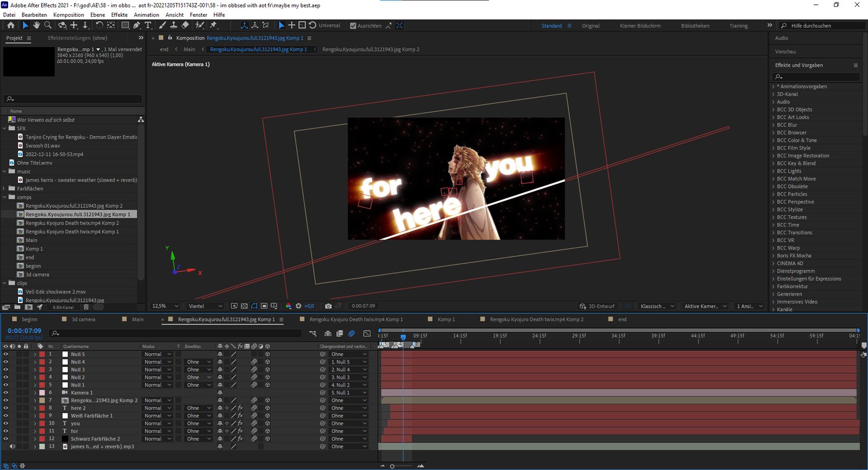Select the Rectangle shape tool
Viewport: 868px width, 470px height.
125,25
